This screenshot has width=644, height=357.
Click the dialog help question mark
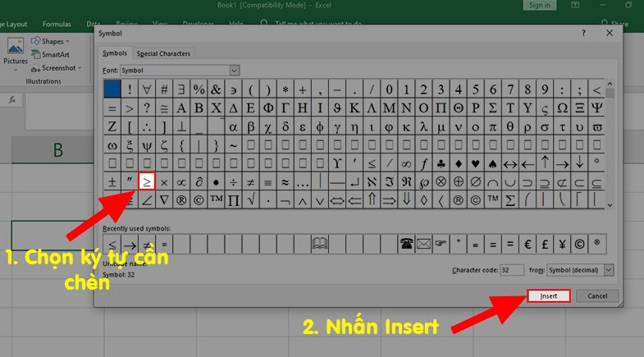coord(583,34)
